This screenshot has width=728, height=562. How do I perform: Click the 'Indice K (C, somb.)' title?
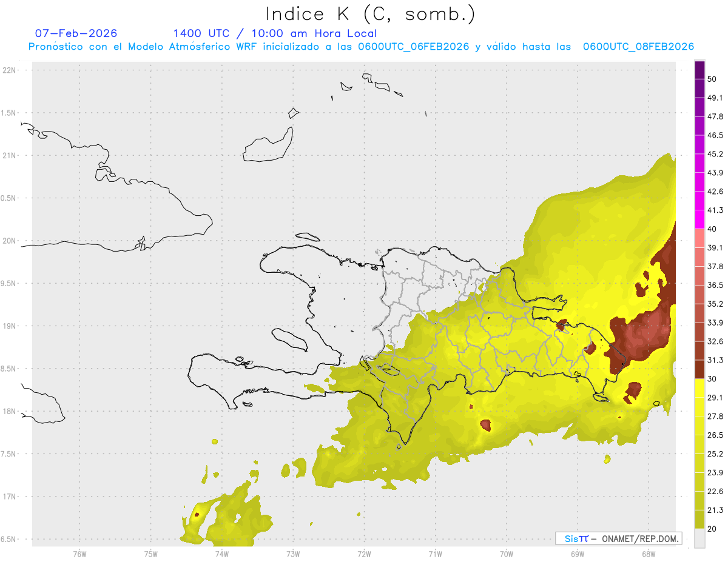(x=370, y=14)
